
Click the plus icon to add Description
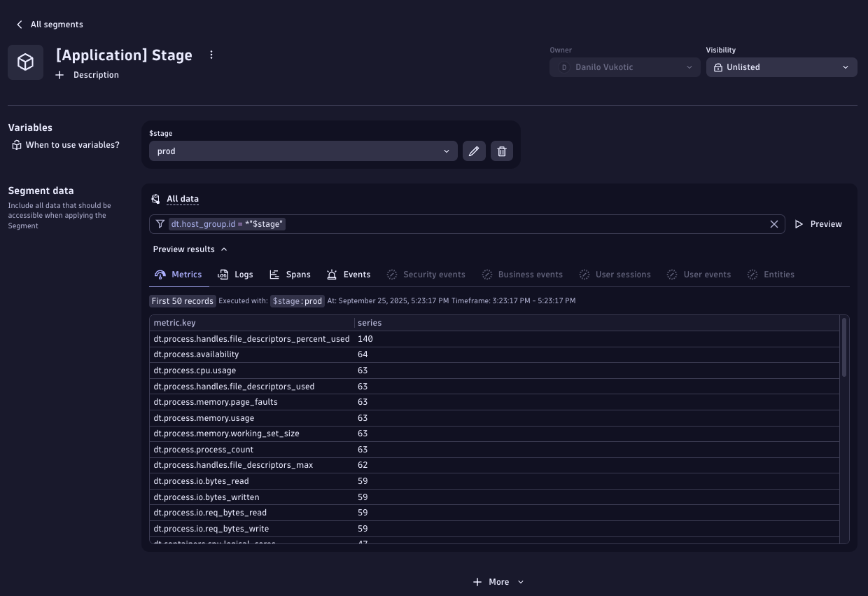(x=59, y=75)
